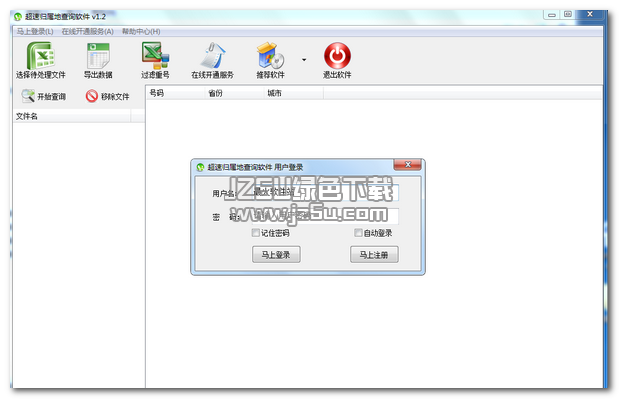619x399 pixels.
Task: Click the 导出数据 export data icon
Action: click(98, 56)
